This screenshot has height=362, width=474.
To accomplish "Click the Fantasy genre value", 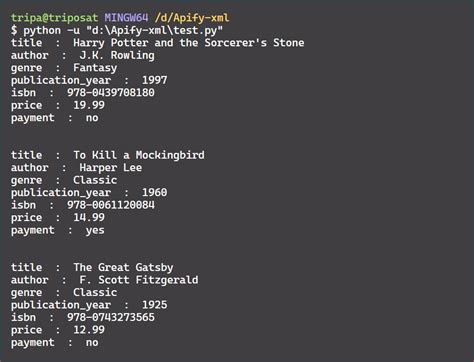I will pyautogui.click(x=95, y=68).
